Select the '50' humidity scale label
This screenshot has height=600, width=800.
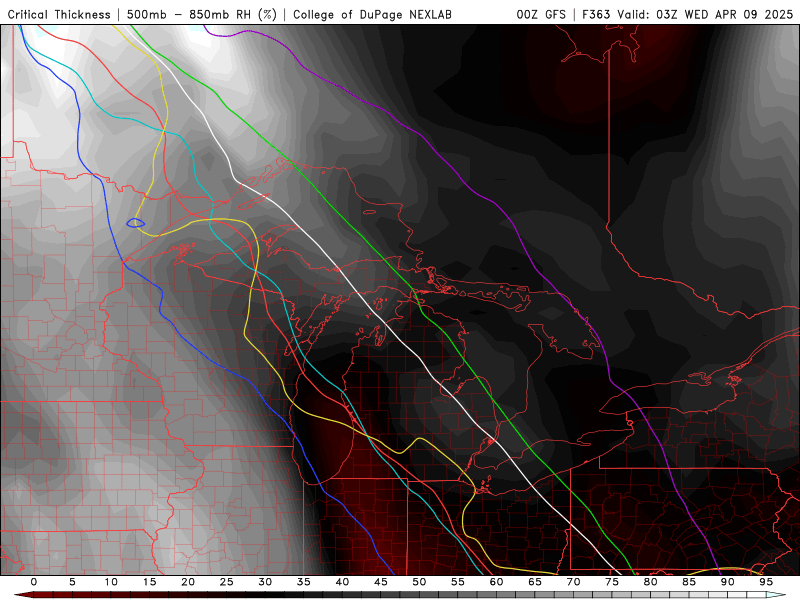(x=419, y=582)
